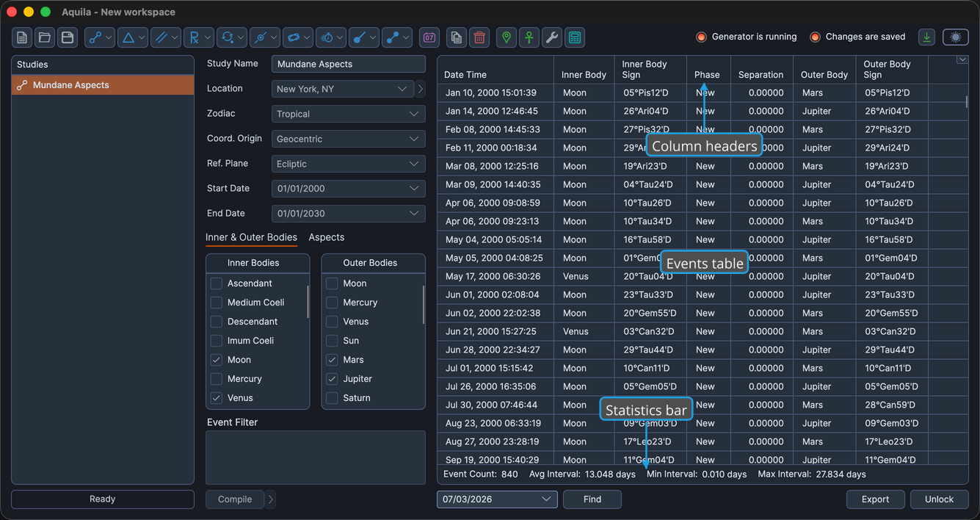Click the arrow button next to Compile

(271, 499)
